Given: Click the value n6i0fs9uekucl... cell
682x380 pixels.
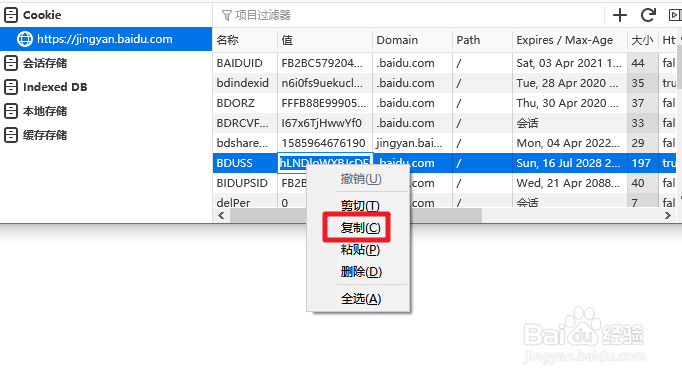Looking at the screenshot, I should coord(325,83).
